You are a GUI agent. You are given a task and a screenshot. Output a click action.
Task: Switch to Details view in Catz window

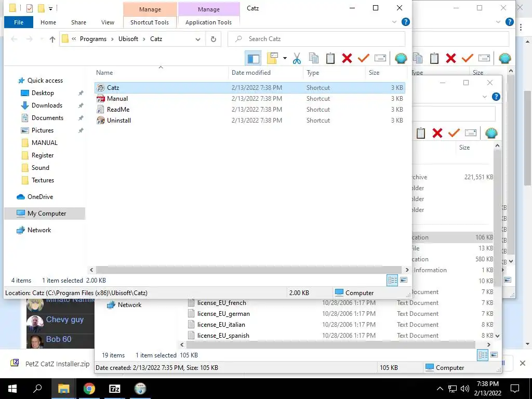[x=392, y=280]
